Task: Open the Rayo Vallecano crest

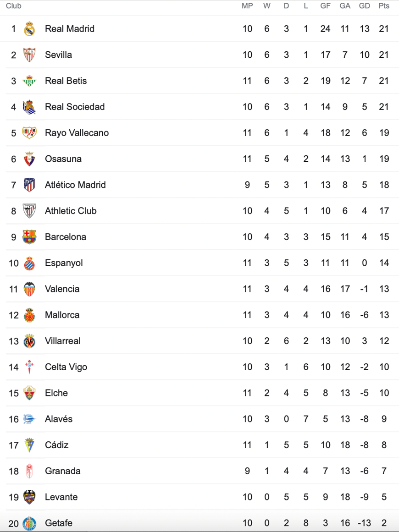Action: 29,133
